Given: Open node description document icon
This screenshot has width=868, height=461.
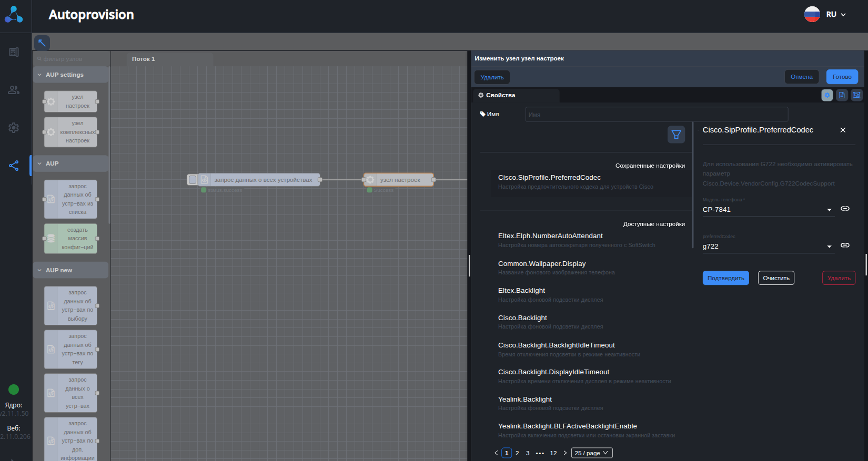Looking at the screenshot, I should 842,95.
